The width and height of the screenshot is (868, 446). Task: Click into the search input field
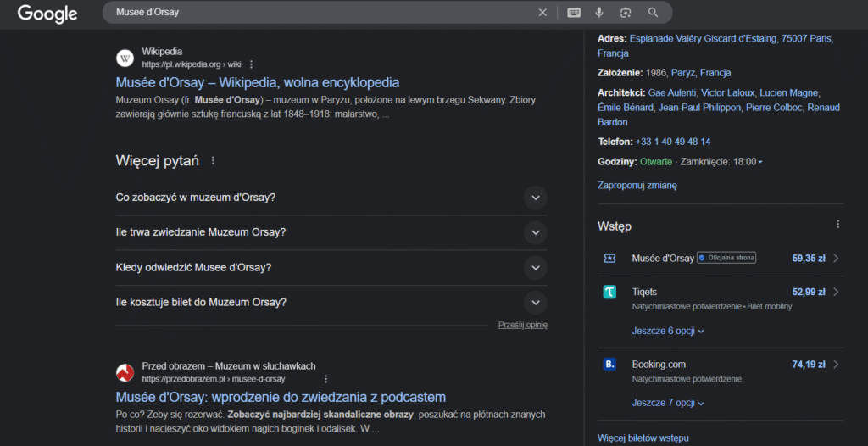point(322,13)
